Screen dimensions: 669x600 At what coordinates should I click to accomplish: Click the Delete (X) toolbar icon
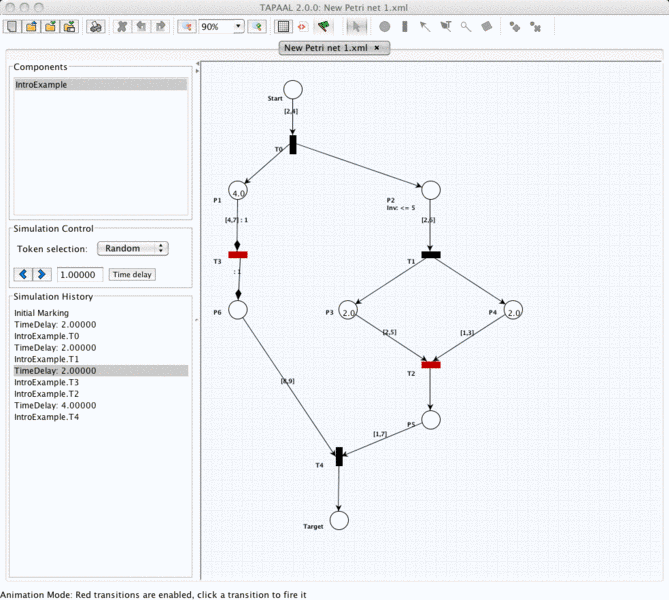122,26
